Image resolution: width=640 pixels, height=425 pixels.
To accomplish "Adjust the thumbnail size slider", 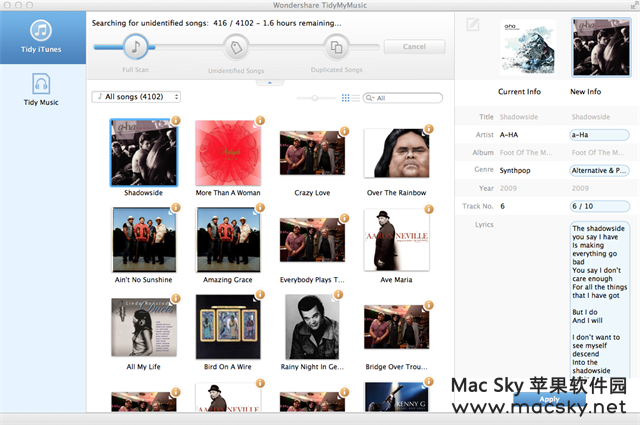I will [314, 98].
